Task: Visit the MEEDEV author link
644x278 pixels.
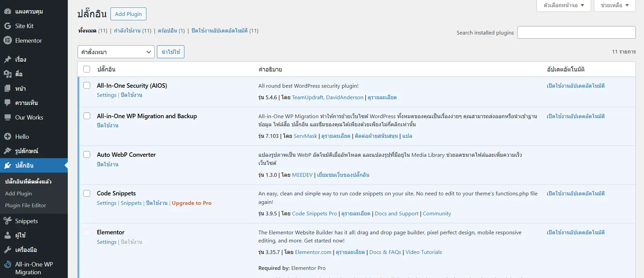Action: 302,175
